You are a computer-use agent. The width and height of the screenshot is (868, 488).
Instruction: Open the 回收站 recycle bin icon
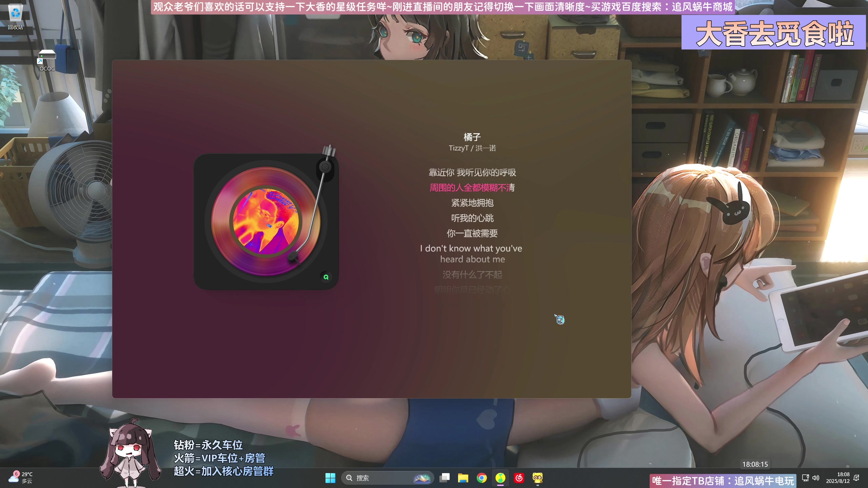click(x=16, y=17)
